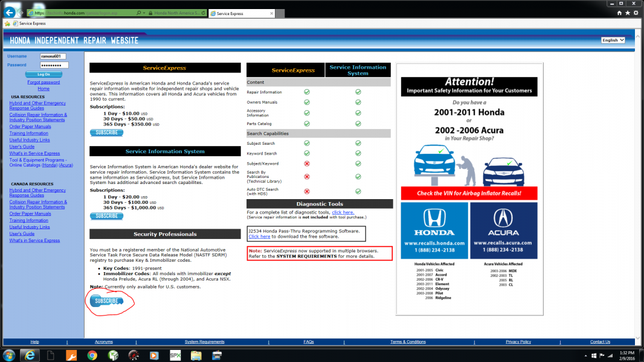
Task: Open USA Useful Industry Links
Action: click(30, 140)
